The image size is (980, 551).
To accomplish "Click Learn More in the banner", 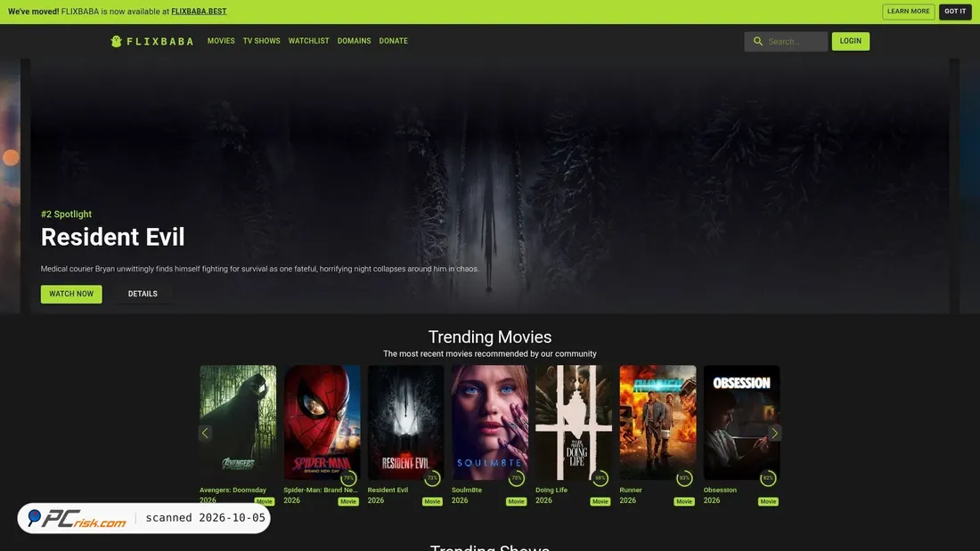I will (908, 12).
